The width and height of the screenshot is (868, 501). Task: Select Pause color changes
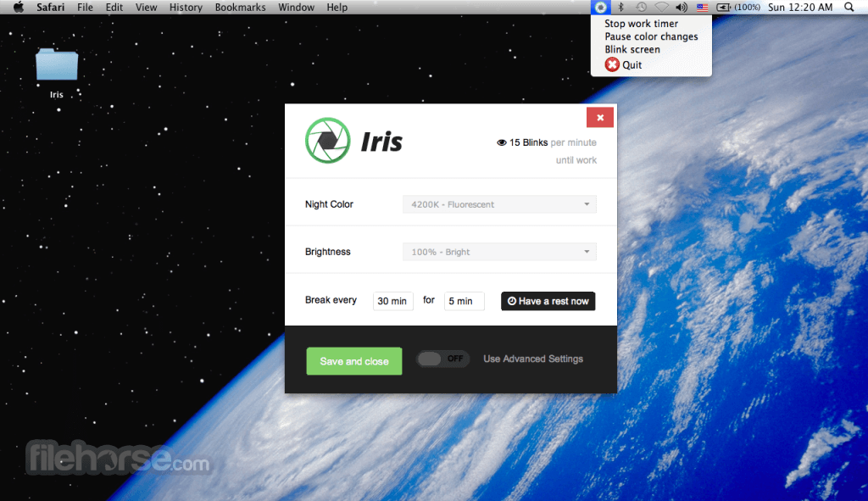[x=651, y=36]
